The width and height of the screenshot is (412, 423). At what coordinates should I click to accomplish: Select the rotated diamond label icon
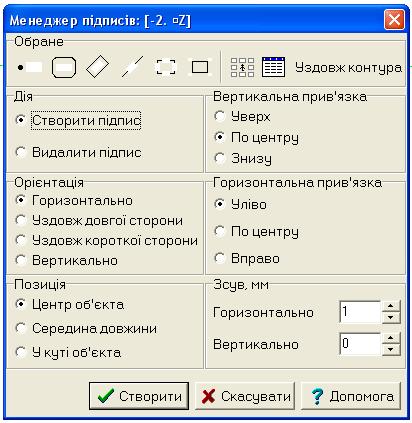tap(97, 67)
